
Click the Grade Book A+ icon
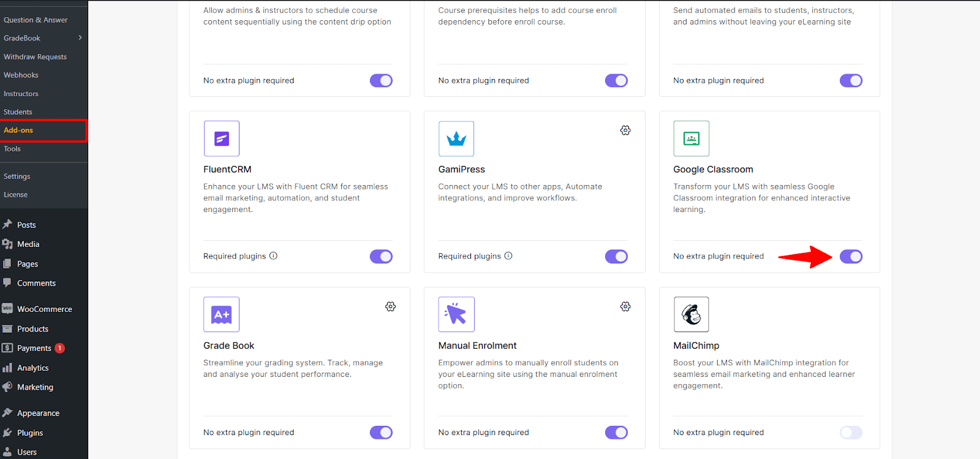[x=221, y=314]
